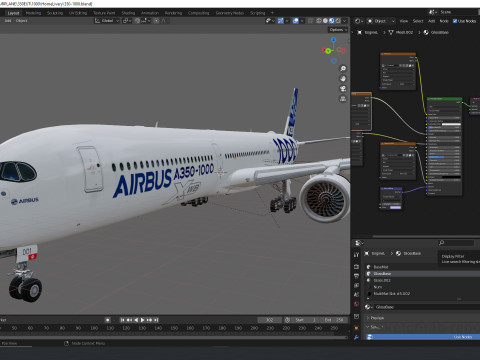Screen dimensions: 480x360
Task: Play the animation forward
Action: pyautogui.click(x=142, y=320)
